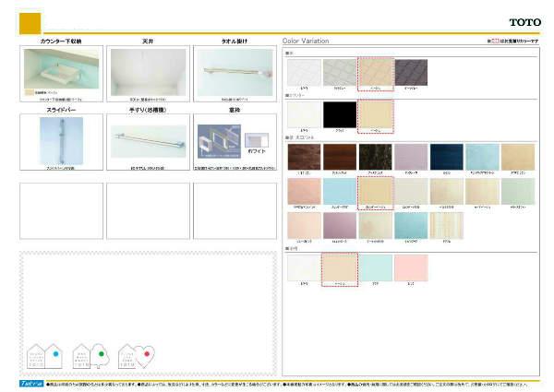Select the pink swatch in the bottom row
Image resolution: width=554 pixels, height=392 pixels.
412,267
